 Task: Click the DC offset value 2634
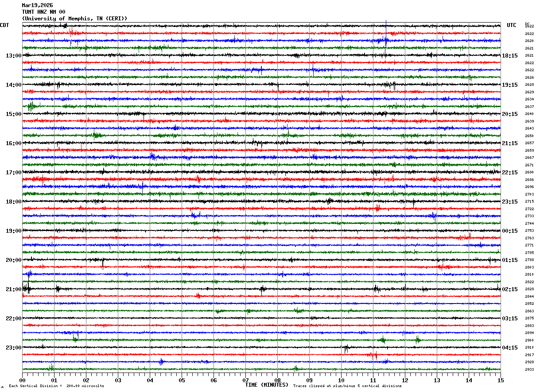[529, 99]
